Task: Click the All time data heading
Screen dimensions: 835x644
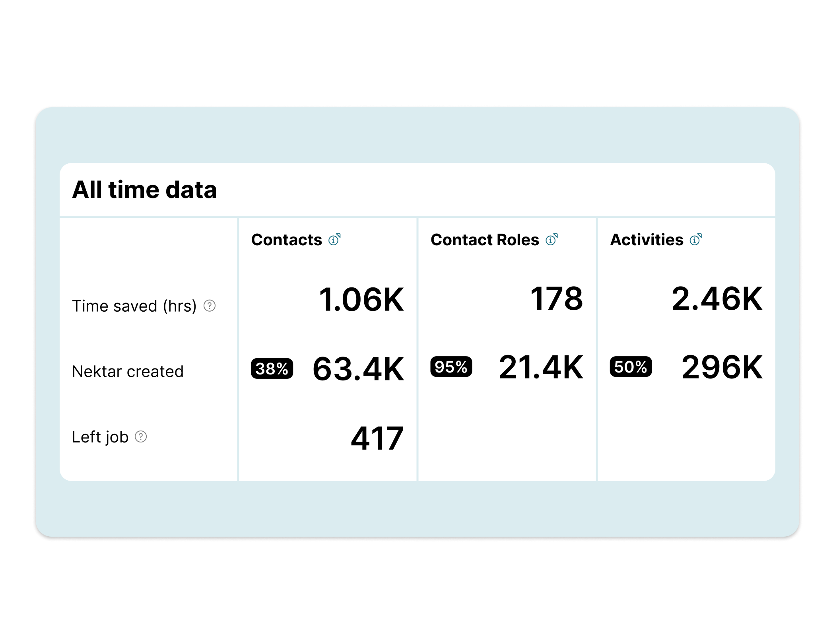Action: 144,190
